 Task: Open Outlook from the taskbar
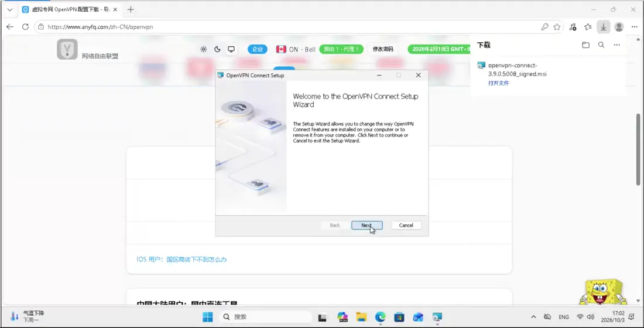tap(418, 317)
